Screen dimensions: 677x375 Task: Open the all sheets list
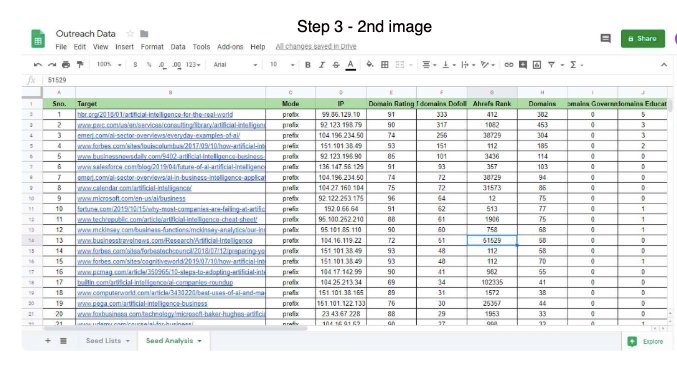[x=63, y=341]
